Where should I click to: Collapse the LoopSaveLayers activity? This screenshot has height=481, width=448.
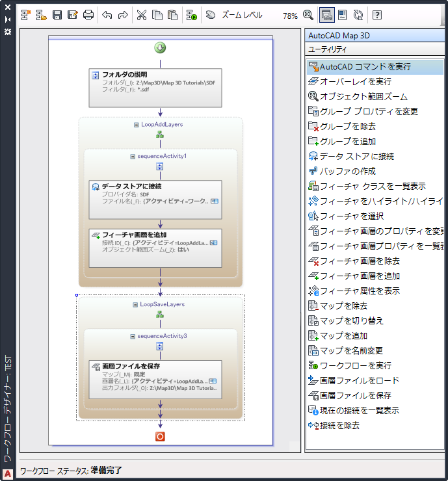click(x=135, y=305)
